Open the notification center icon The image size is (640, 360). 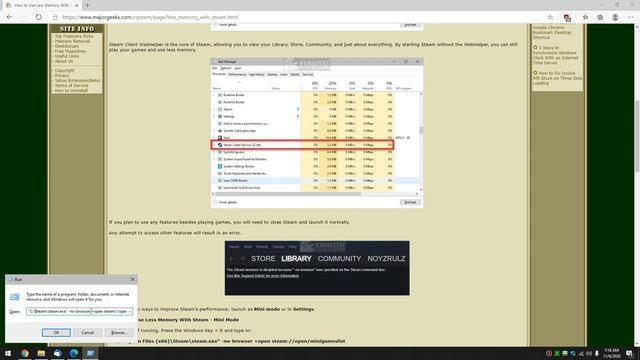(629, 353)
